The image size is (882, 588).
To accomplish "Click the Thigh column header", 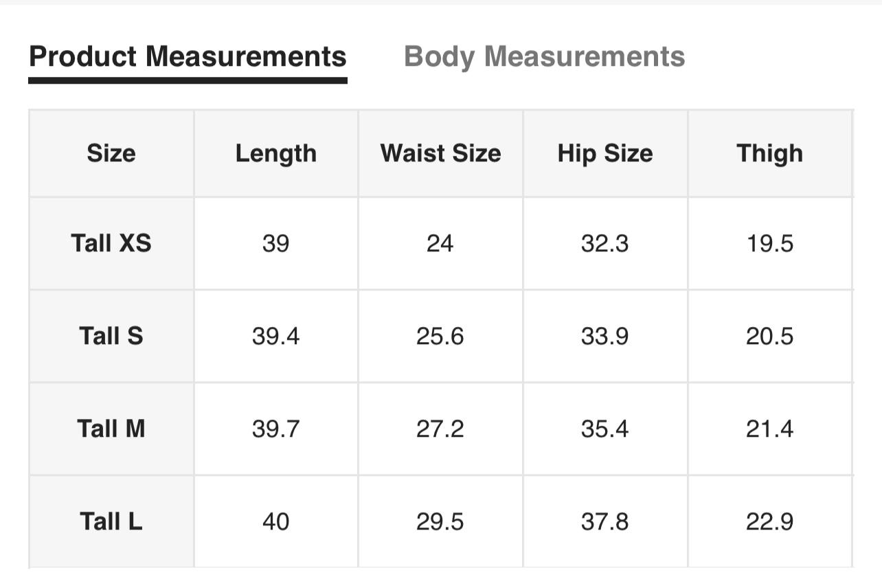I will coord(769,153).
